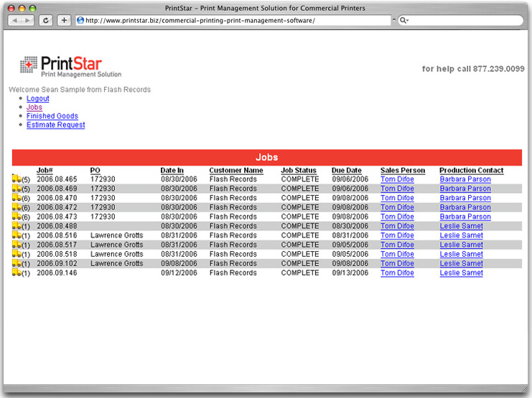The image size is (532, 398).
Task: Click Leslie Samet for job 2006.08.488
Action: [x=462, y=226]
